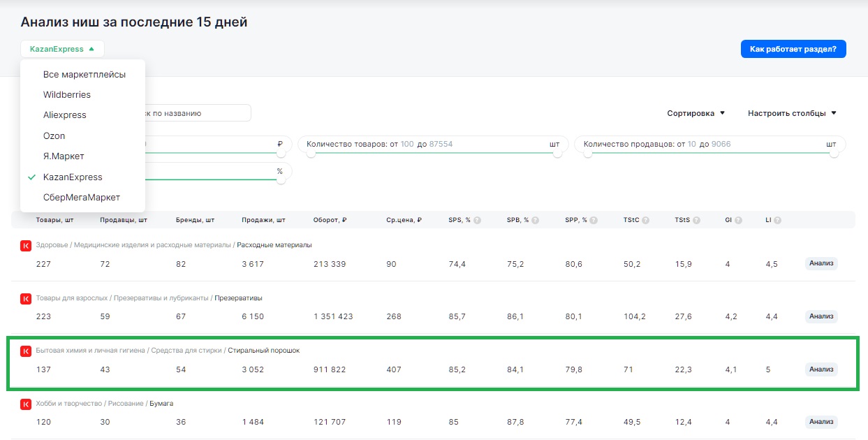Expand the Настроить столбцы dropdown
This screenshot has width=868, height=440.
click(x=792, y=113)
